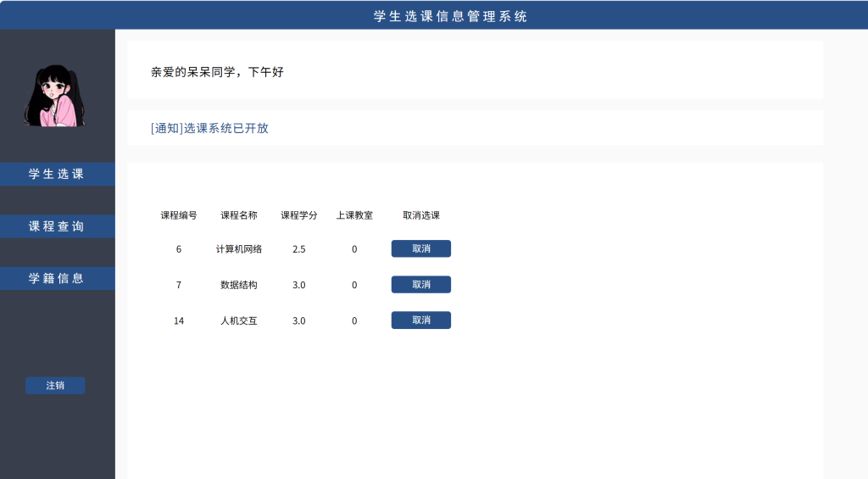The height and width of the screenshot is (479, 868).
Task: Cancel the 人机交互 course selection
Action: click(421, 320)
